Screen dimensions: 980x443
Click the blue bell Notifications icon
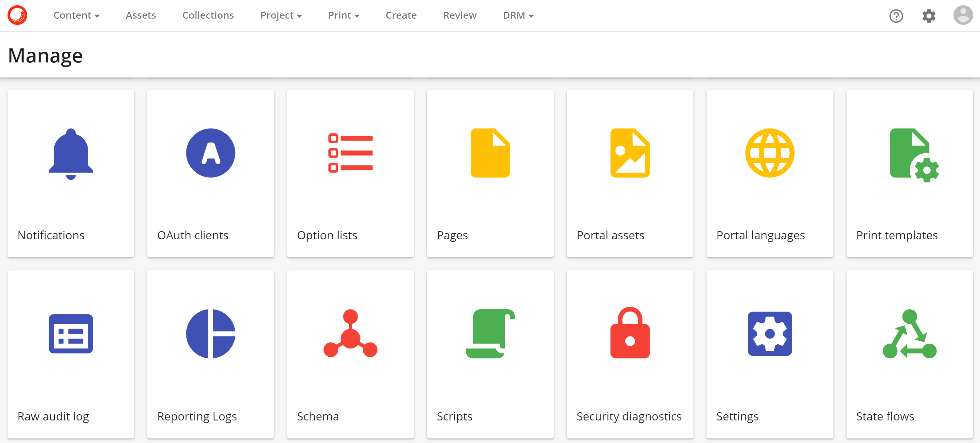point(71,154)
